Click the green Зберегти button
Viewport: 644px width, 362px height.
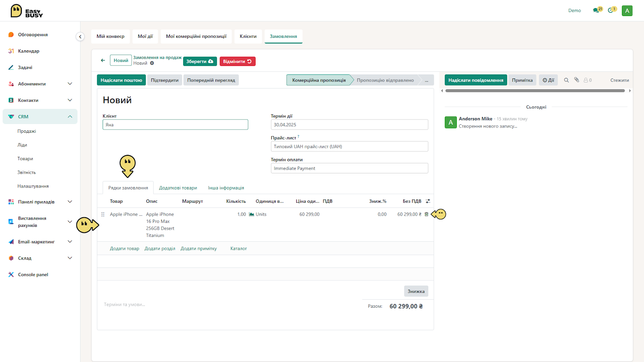pos(200,62)
